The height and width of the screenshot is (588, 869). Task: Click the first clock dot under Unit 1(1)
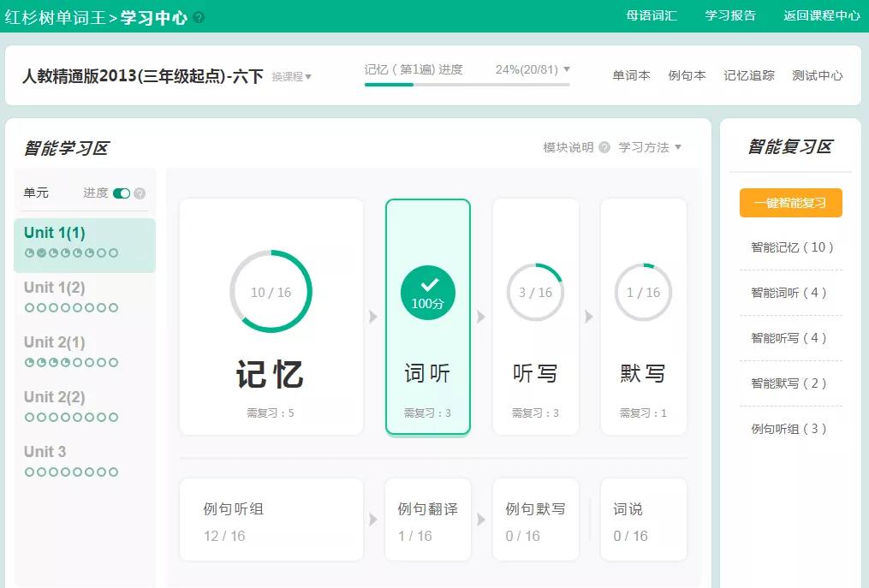(30, 252)
